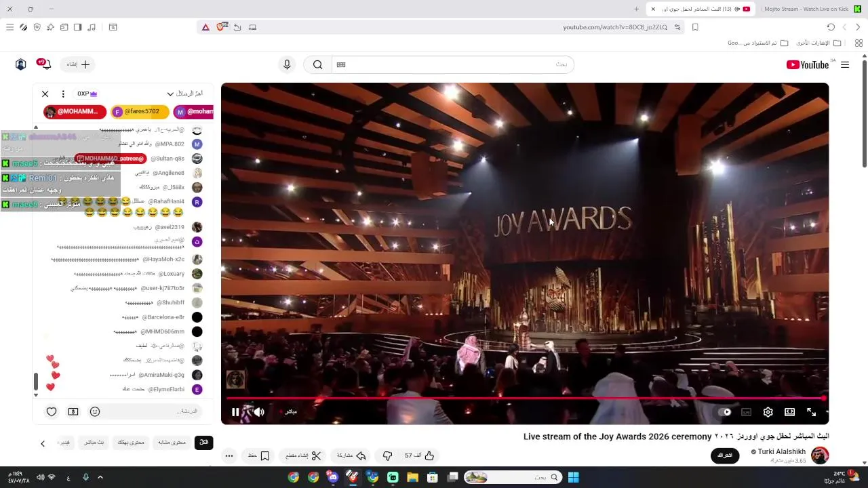
Task: Select @MOHAMM red pinned super chat
Action: [75, 112]
